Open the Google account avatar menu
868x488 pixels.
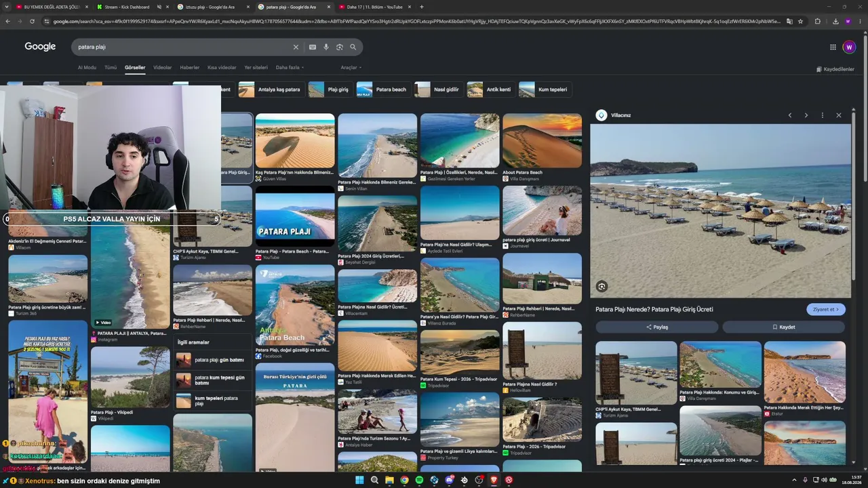849,47
